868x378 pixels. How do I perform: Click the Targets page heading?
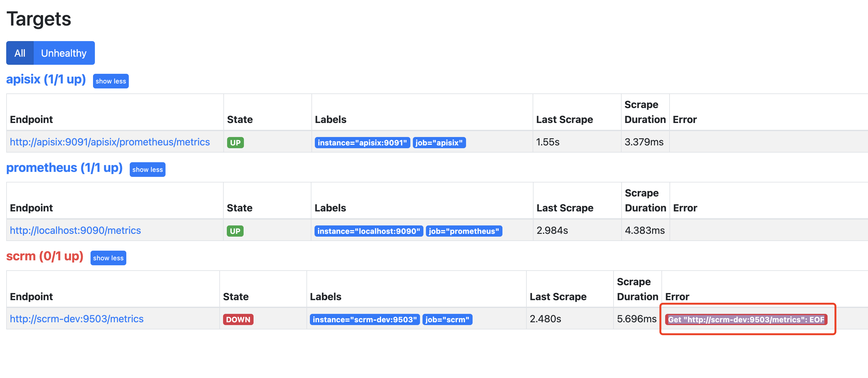point(39,19)
